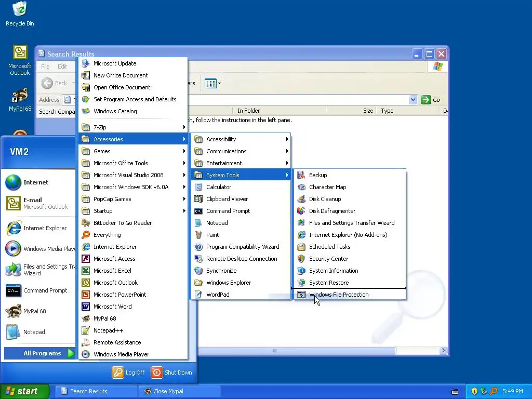Click the Go button in Search Results window
The width and height of the screenshot is (532, 399).
[431, 100]
